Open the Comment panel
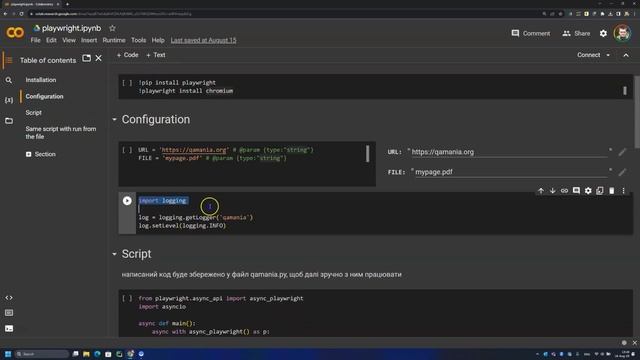Image resolution: width=640 pixels, height=360 pixels. [x=531, y=33]
